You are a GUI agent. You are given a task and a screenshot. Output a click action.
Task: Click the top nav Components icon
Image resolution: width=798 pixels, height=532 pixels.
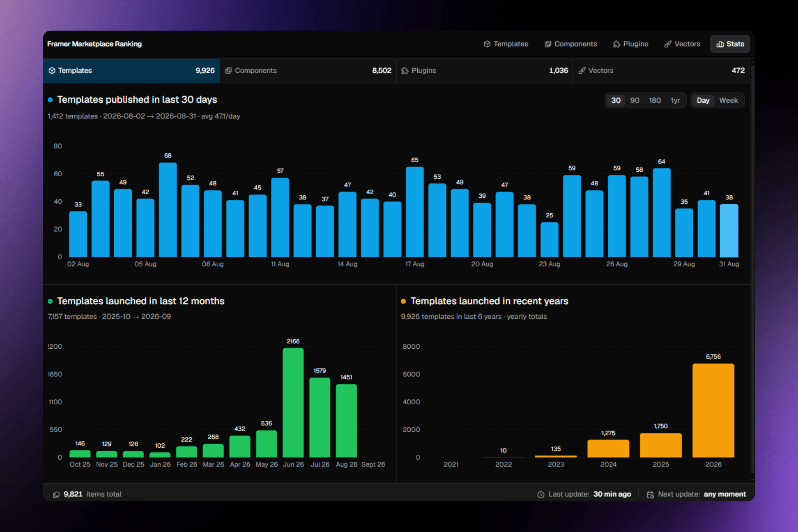point(548,44)
